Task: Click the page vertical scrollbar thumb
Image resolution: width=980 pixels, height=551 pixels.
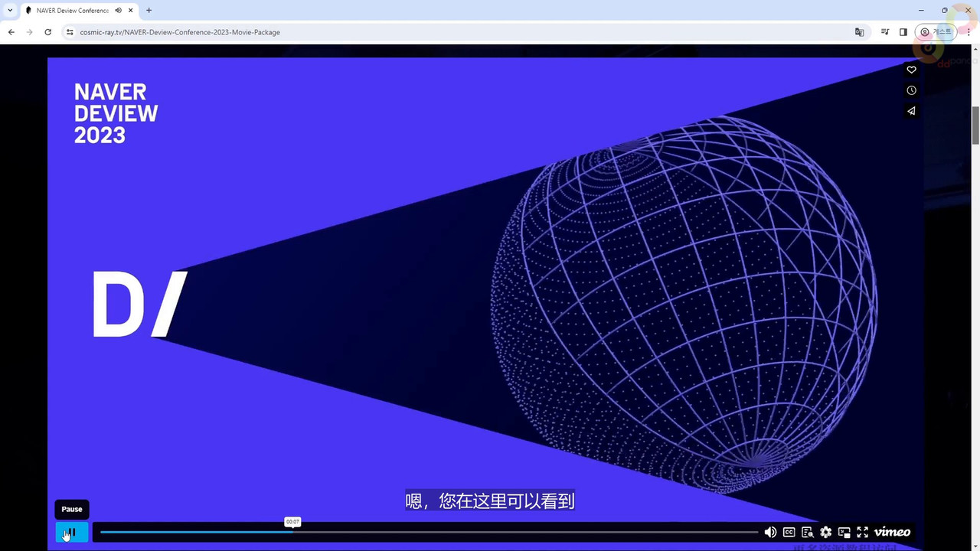Action: pyautogui.click(x=975, y=125)
